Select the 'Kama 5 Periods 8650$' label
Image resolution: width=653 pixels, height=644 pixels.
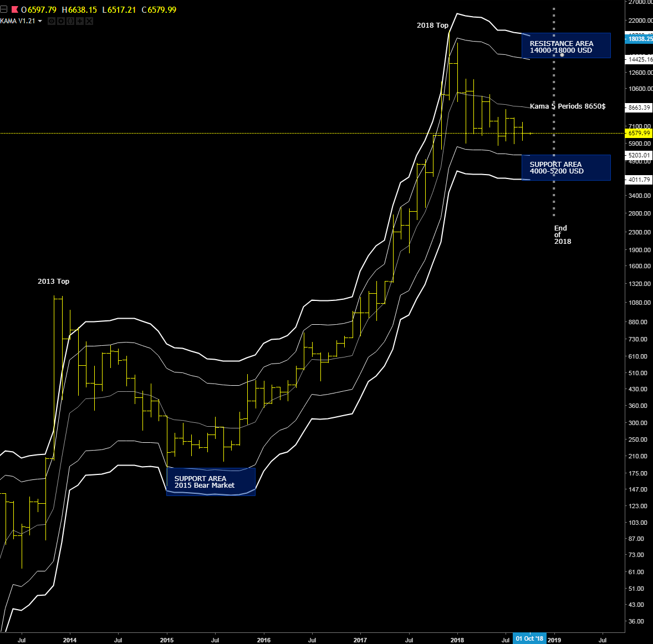pos(568,106)
